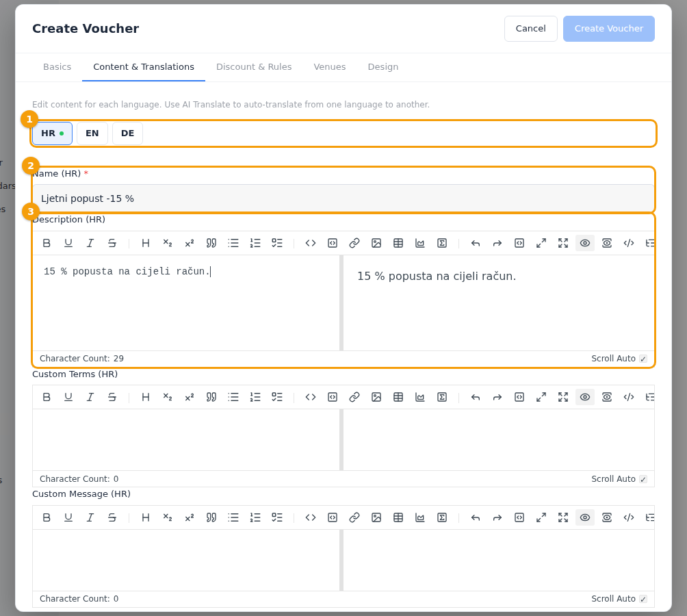Prettify content in the Description editor
The width and height of the screenshot is (687, 616).
point(519,243)
